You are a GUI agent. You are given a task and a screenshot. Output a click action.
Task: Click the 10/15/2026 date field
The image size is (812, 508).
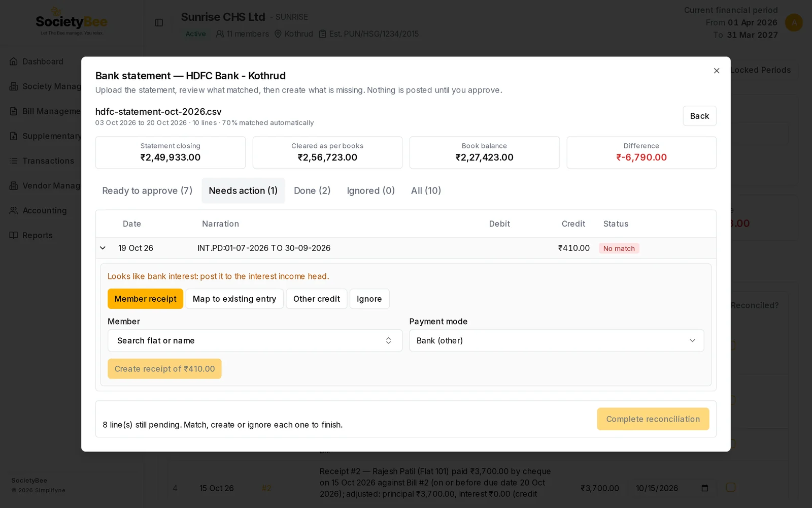[671, 488]
